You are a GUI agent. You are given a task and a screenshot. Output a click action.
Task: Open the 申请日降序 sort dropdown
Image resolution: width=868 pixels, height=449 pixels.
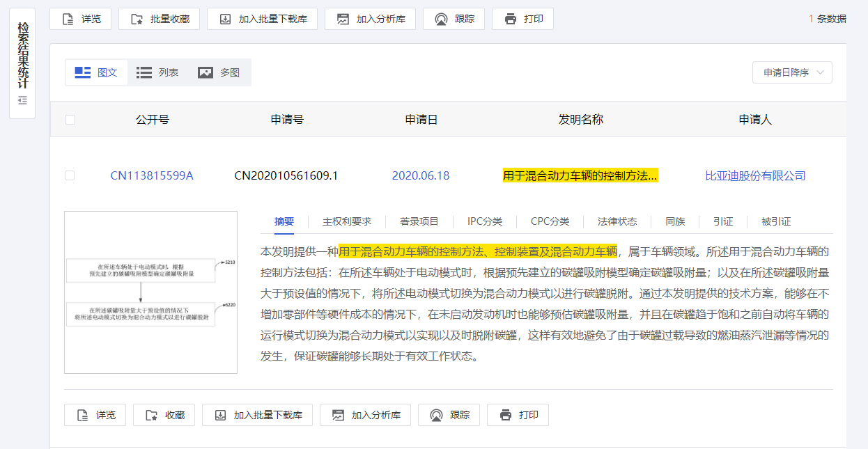click(x=792, y=72)
